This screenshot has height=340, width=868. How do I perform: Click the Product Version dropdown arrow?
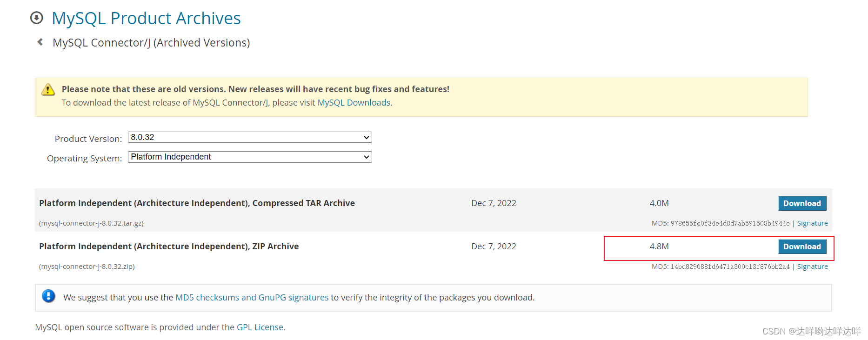pyautogui.click(x=367, y=138)
